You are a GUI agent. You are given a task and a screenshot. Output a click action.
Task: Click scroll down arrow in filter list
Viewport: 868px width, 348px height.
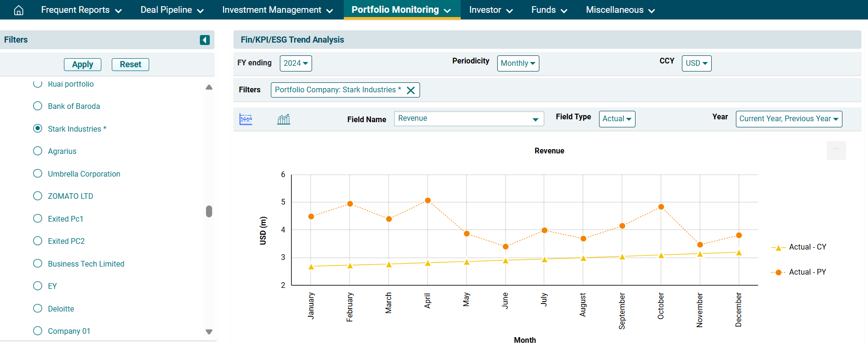tap(209, 332)
